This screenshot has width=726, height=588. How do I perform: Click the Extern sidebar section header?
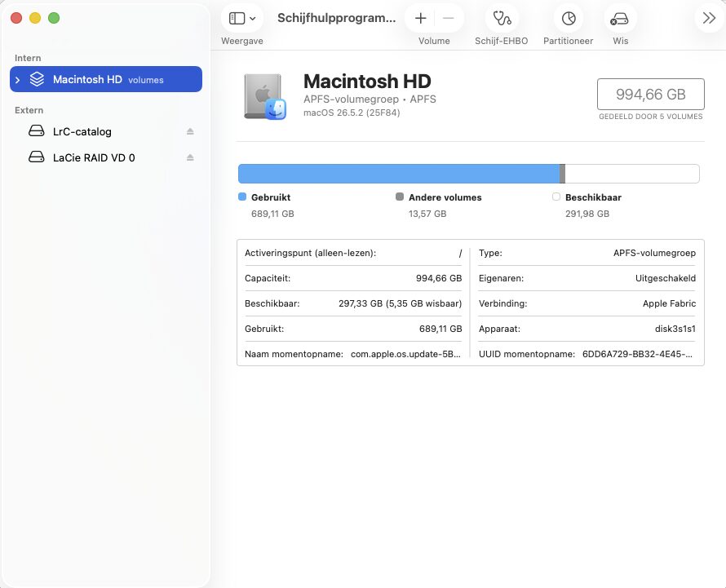29,110
